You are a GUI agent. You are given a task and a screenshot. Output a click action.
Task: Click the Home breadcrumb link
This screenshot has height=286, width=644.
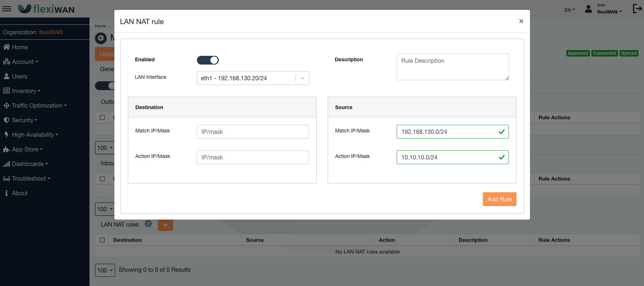pyautogui.click(x=100, y=26)
